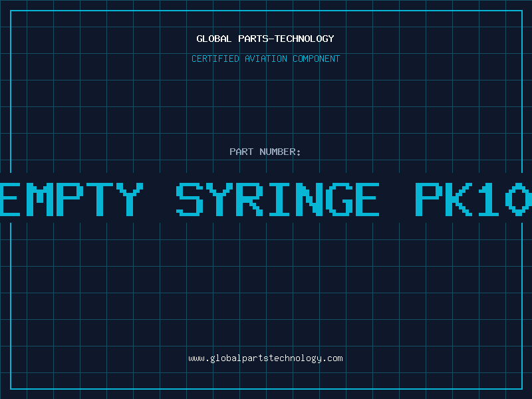Click the word NUMBER: in label
This screenshot has width=532, height=399.
pos(280,152)
